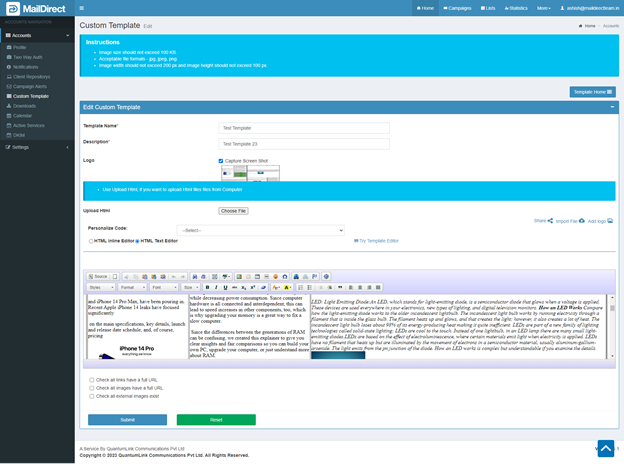Select the HTML Inline Editor radio button
Screen dimensions: 624x464
(x=92, y=241)
